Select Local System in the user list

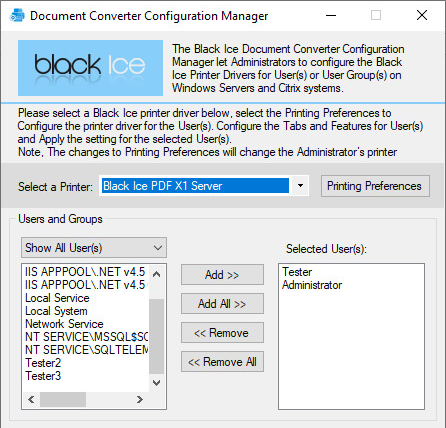coord(56,311)
